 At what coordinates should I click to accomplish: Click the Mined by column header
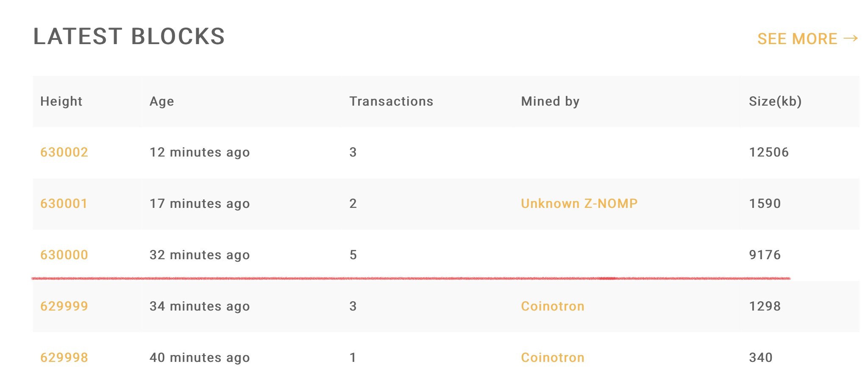click(x=550, y=101)
